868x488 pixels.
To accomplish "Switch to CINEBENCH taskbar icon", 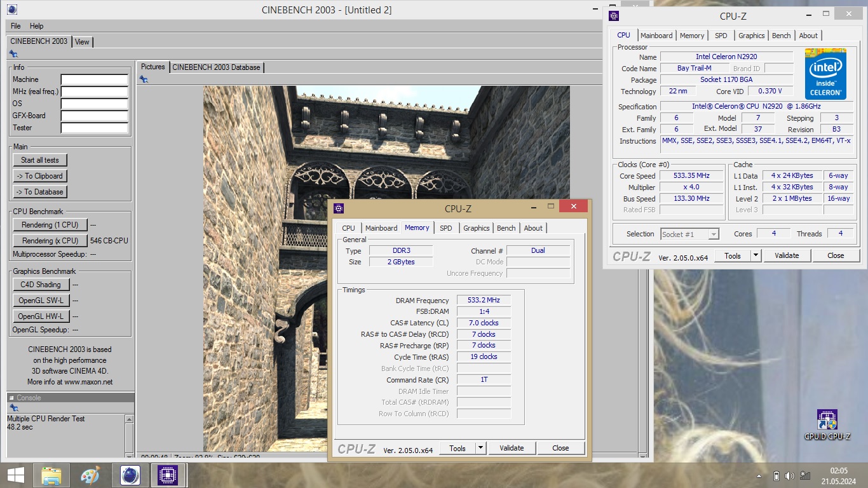I will click(130, 475).
